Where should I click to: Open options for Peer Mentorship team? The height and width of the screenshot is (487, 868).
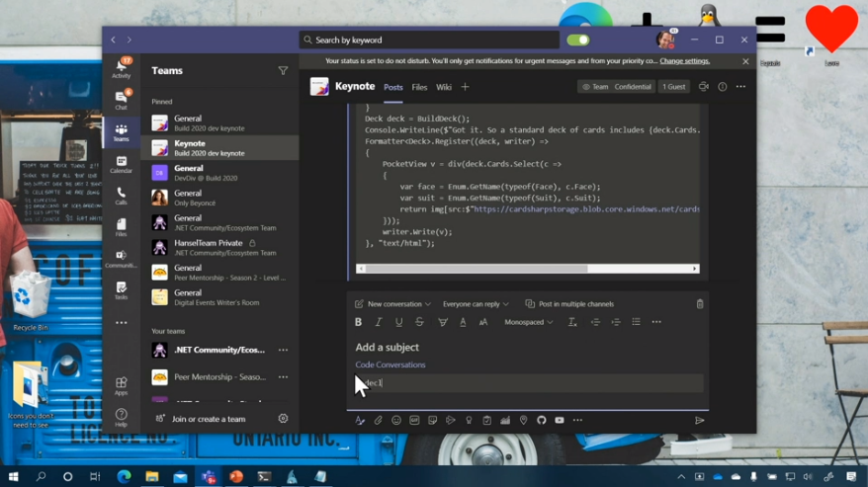[283, 377]
